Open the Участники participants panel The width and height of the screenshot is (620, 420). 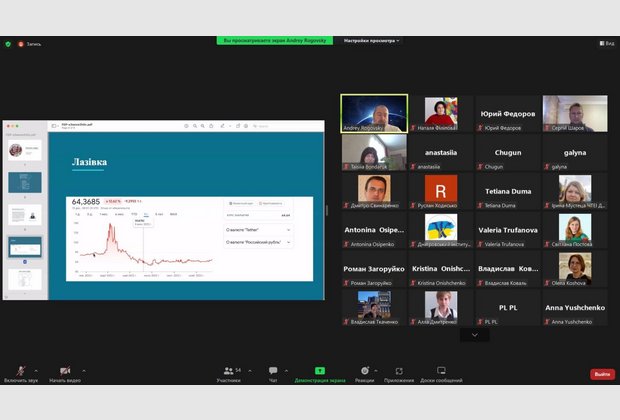tap(229, 374)
